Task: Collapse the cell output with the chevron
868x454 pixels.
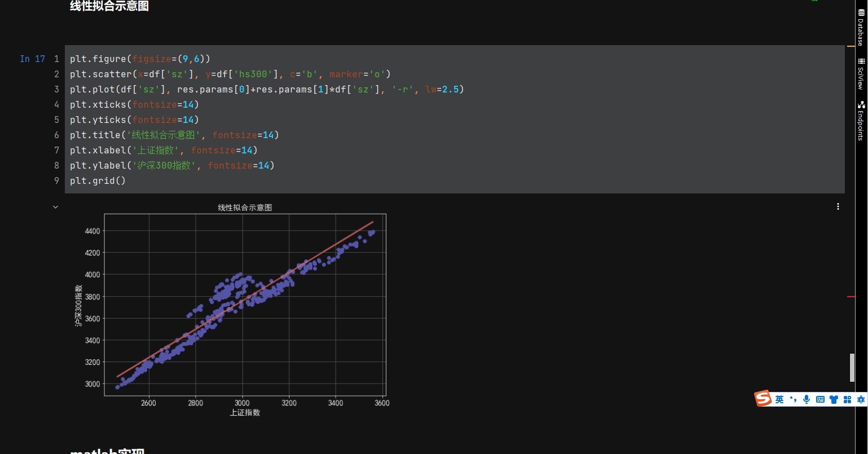Action: [55, 207]
